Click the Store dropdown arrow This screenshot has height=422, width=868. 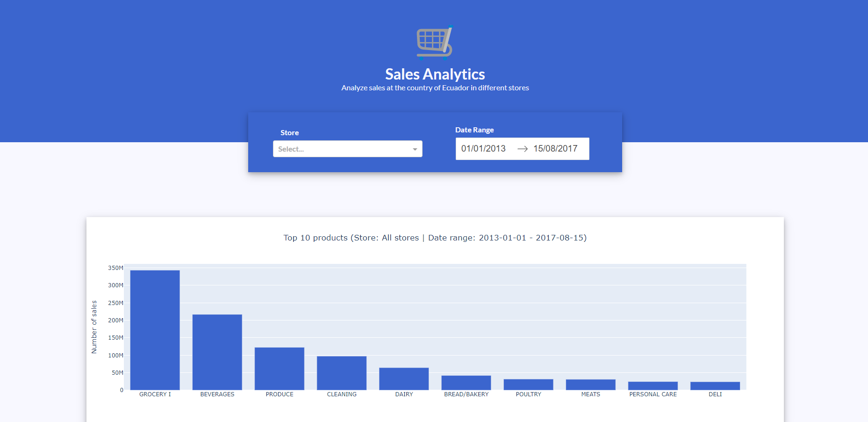(x=415, y=149)
